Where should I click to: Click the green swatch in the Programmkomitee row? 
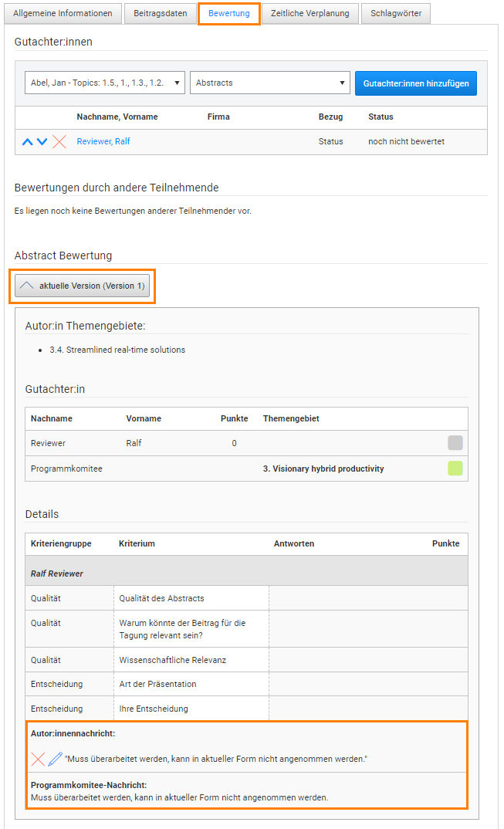455,468
